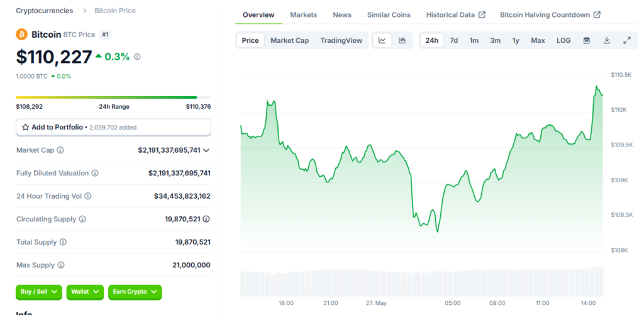
Task: Expand chart to fullscreen icon
Action: tap(627, 40)
